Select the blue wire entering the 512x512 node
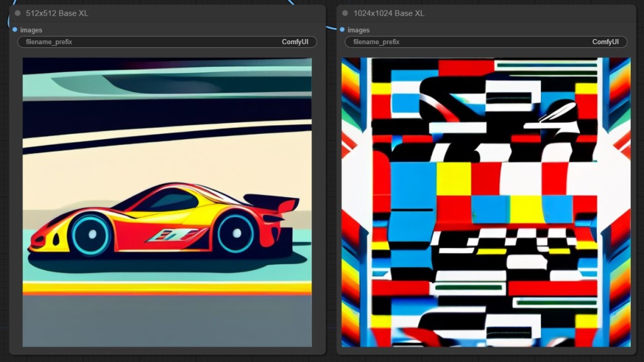 (9, 22)
